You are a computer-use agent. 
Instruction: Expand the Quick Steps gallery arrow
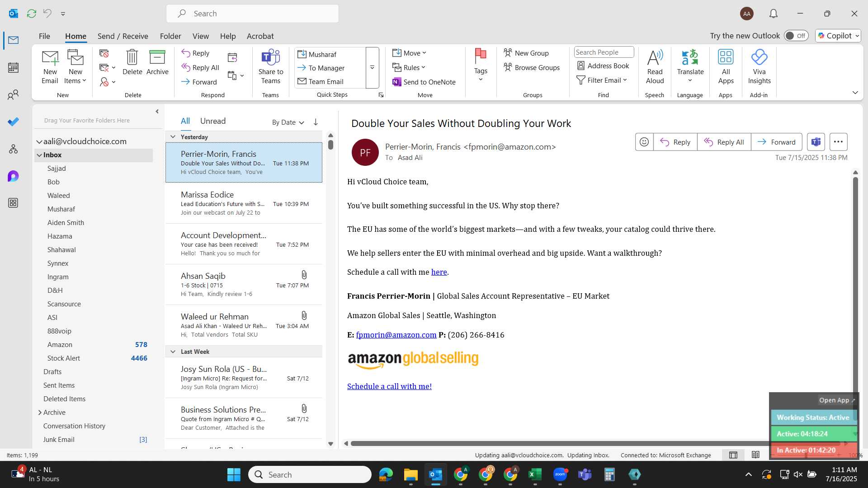pos(372,68)
